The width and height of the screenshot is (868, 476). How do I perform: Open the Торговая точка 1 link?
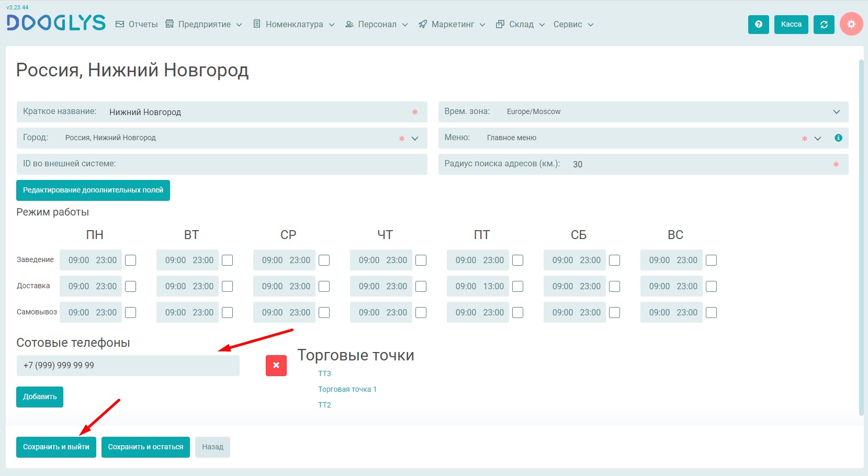coord(347,389)
